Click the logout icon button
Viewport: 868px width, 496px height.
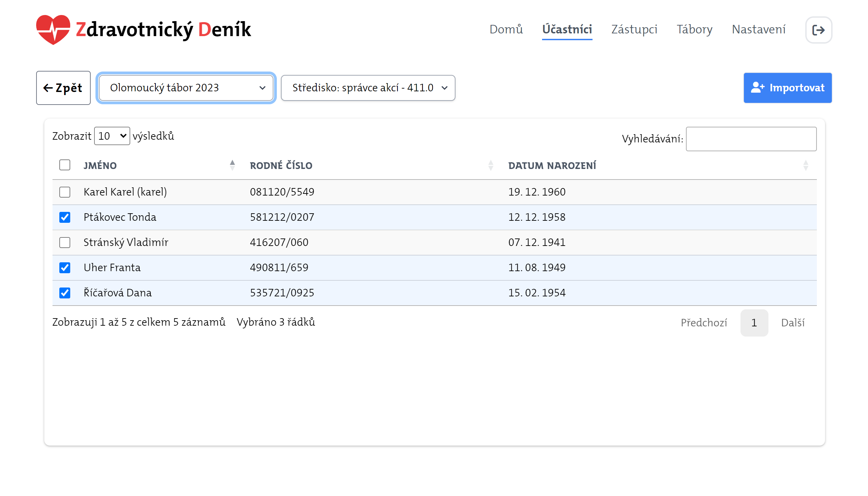[x=818, y=30]
